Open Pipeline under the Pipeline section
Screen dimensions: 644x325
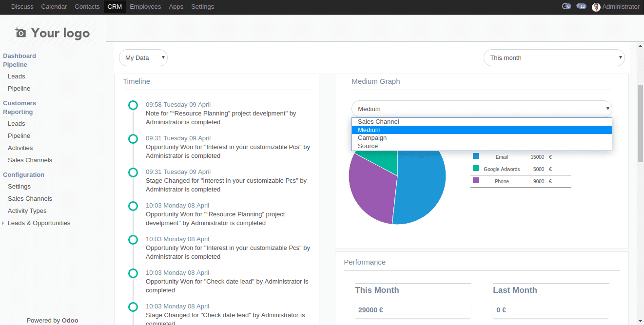pos(19,89)
